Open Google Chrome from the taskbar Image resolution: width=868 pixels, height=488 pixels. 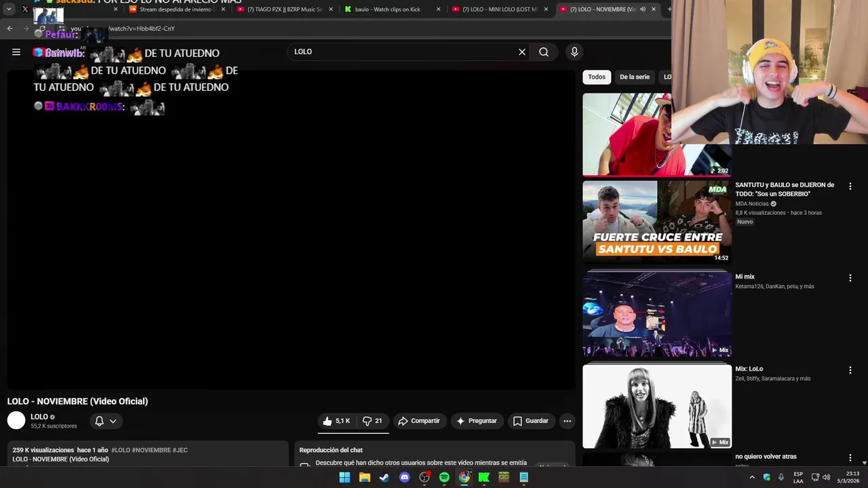[x=464, y=477]
